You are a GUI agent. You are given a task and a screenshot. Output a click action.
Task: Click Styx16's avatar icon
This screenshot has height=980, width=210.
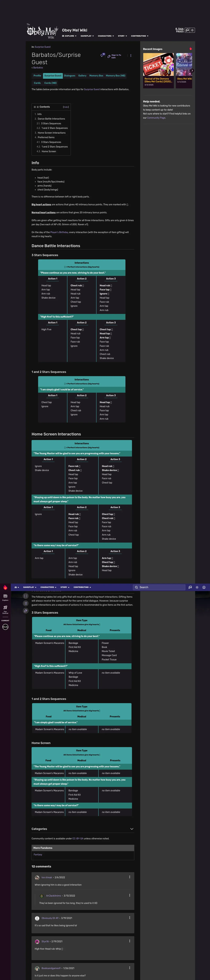(37, 942)
